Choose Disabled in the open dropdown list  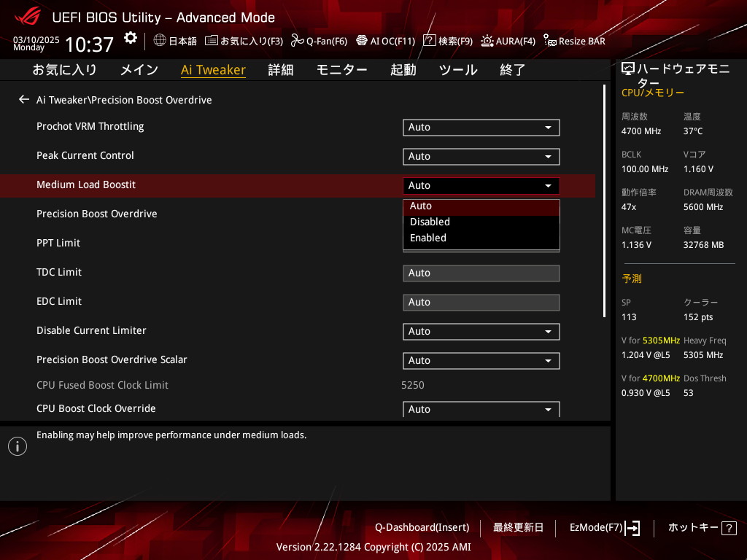click(x=481, y=222)
